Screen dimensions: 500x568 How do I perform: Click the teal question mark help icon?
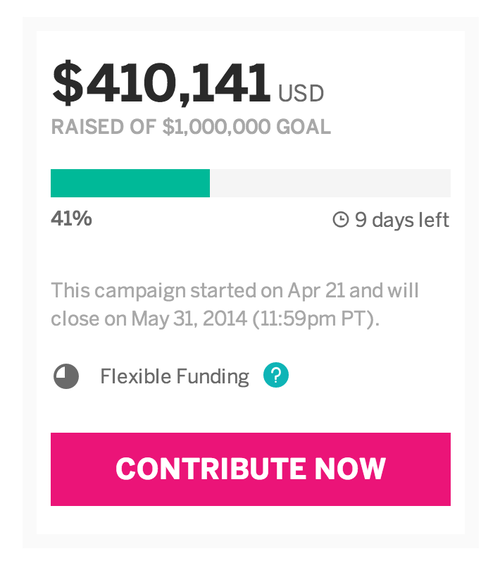click(x=276, y=375)
